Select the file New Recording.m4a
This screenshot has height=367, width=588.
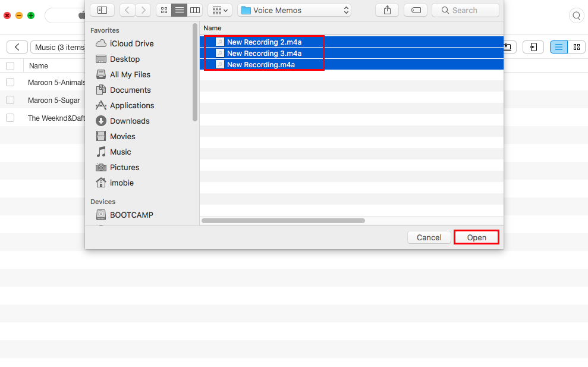coord(351,64)
